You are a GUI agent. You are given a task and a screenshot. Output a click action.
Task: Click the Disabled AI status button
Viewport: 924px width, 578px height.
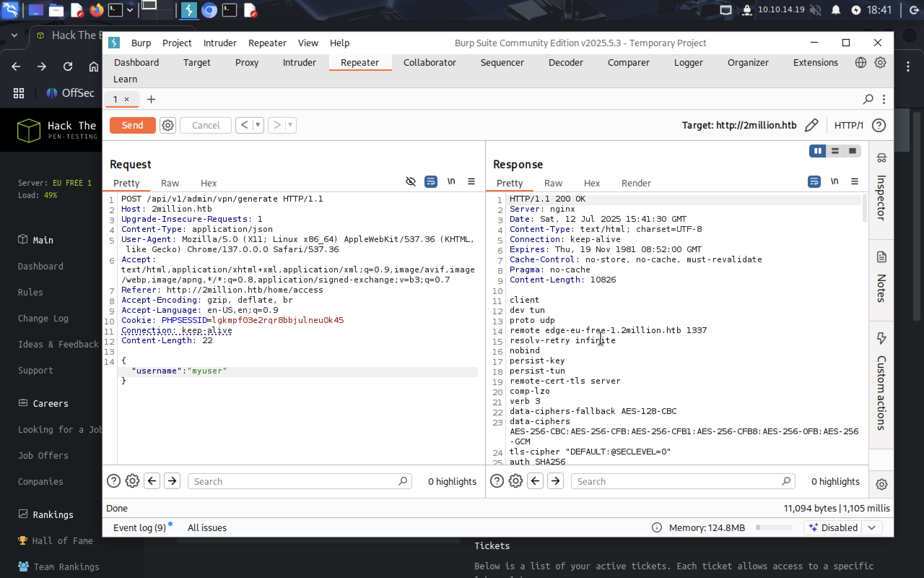[x=833, y=527]
